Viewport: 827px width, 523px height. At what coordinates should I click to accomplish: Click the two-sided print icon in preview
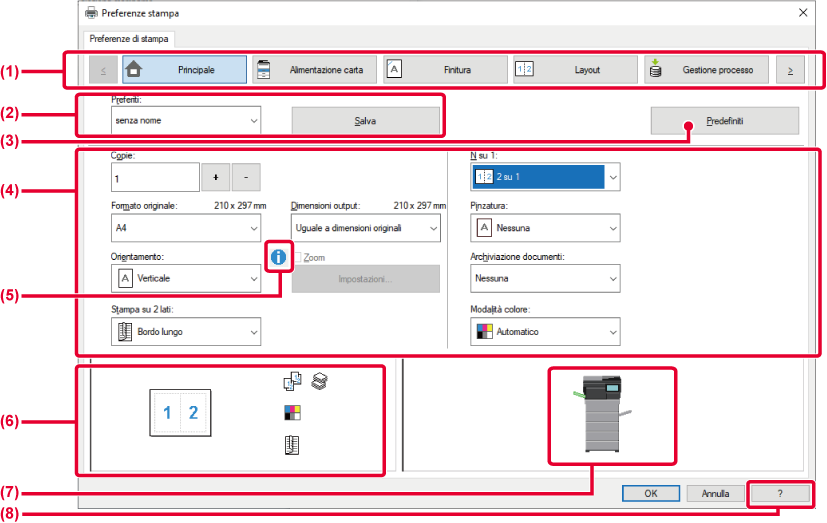[292, 447]
